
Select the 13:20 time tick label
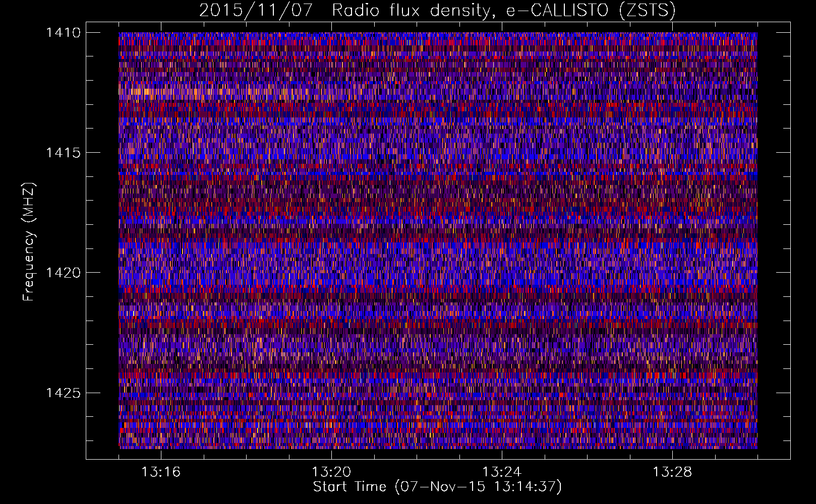(x=331, y=472)
